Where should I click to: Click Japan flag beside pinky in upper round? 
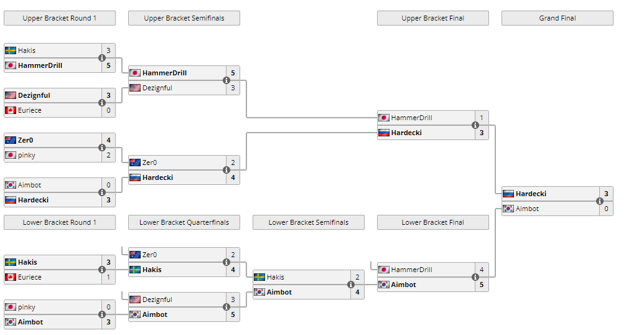click(x=11, y=155)
